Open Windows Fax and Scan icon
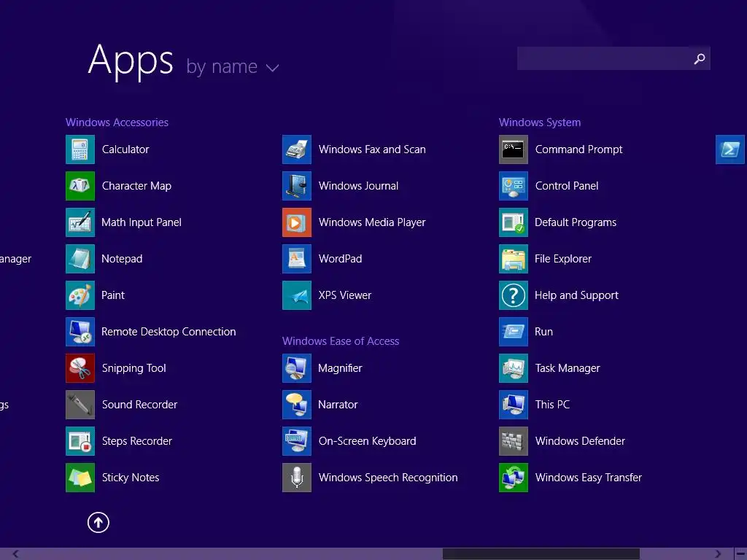Screen dimensions: 747x560 click(x=297, y=149)
